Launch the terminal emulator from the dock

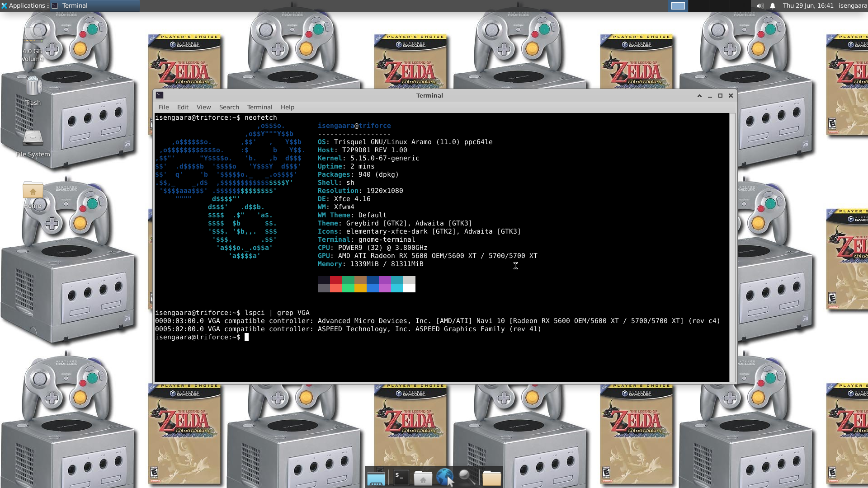click(x=401, y=477)
